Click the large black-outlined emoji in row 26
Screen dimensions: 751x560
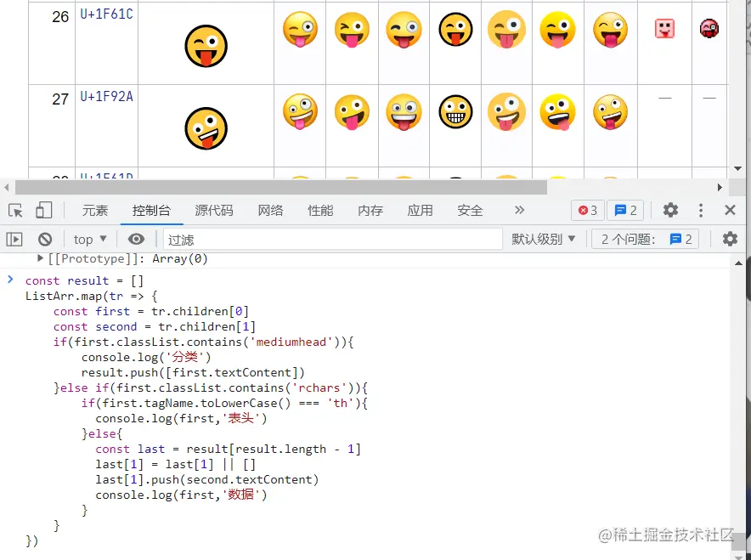tap(206, 46)
